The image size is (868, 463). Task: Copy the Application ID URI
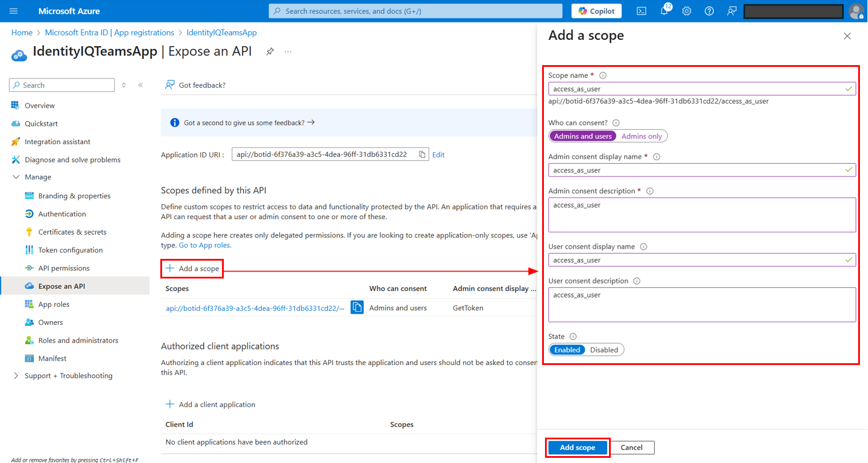422,155
